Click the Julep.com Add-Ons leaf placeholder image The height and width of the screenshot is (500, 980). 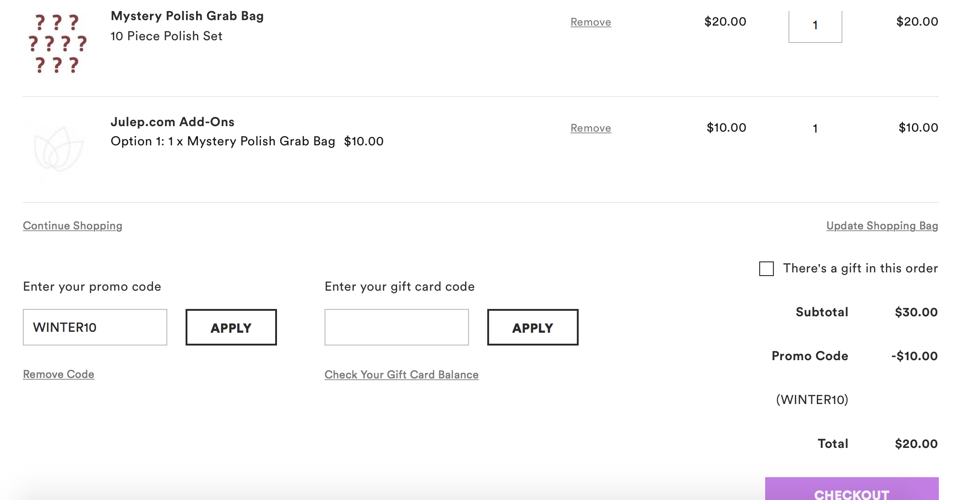58,149
